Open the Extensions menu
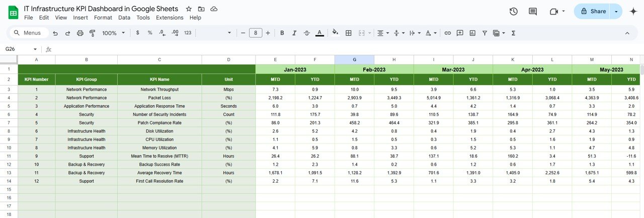The image size is (644, 218). (170, 18)
